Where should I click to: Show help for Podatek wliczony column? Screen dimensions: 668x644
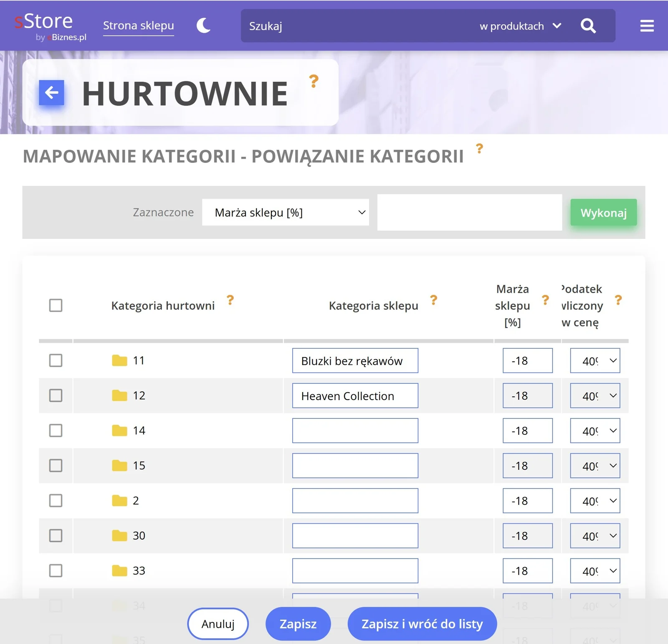pyautogui.click(x=618, y=300)
